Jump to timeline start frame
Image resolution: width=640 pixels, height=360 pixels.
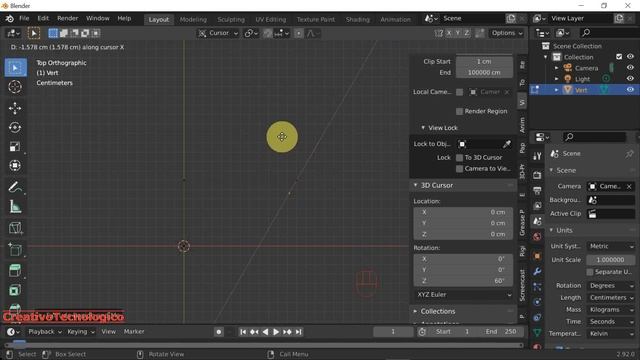point(243,332)
